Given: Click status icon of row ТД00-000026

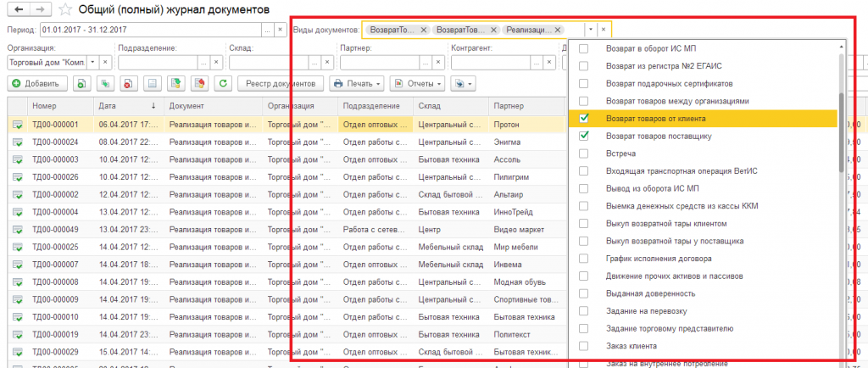Looking at the screenshot, I should point(18,177).
